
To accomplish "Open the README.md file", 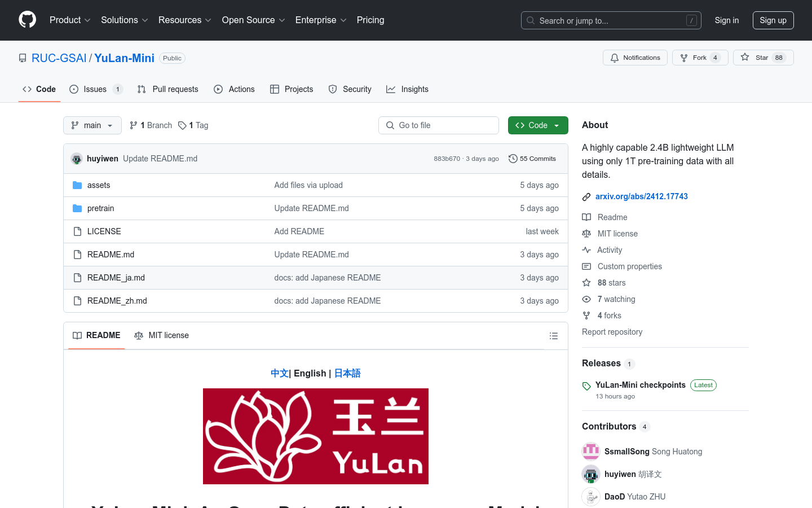I will [x=111, y=255].
